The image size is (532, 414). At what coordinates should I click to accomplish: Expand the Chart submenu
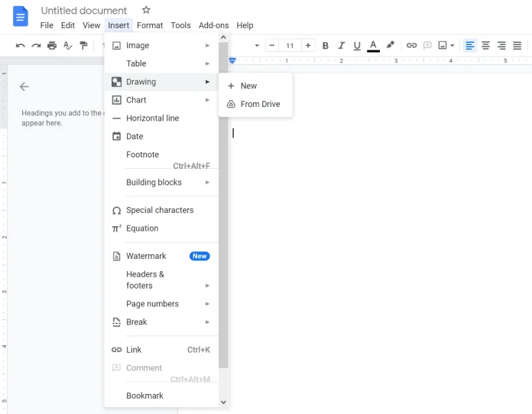point(161,100)
